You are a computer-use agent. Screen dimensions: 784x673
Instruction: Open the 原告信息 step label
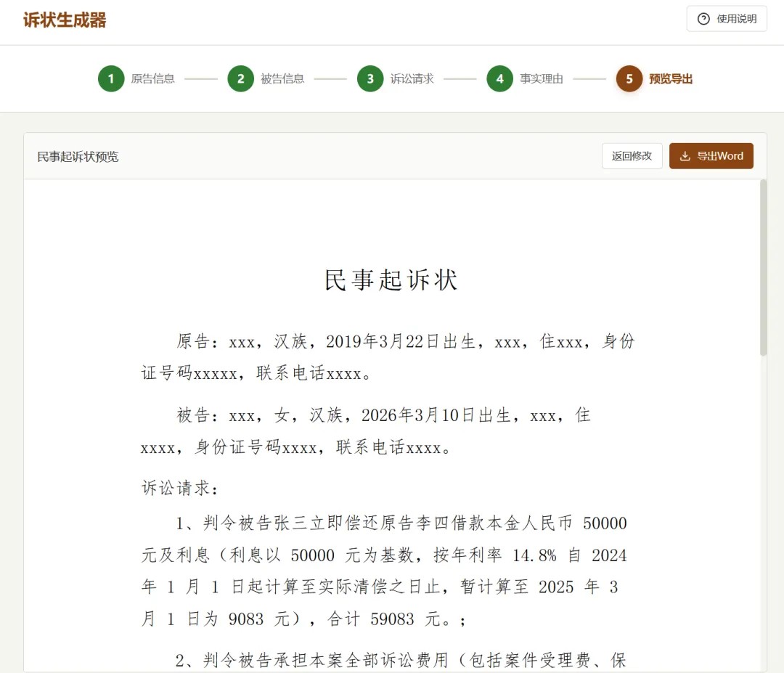point(152,78)
